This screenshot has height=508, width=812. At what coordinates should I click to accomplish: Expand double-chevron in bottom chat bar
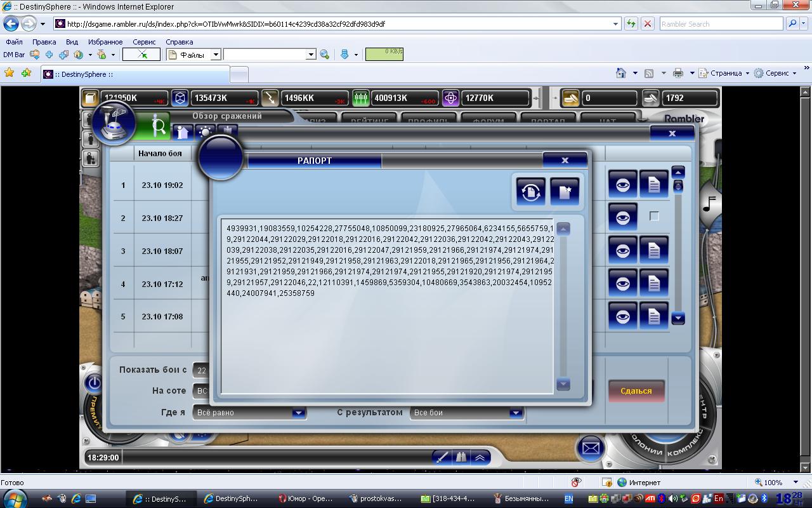(x=480, y=457)
